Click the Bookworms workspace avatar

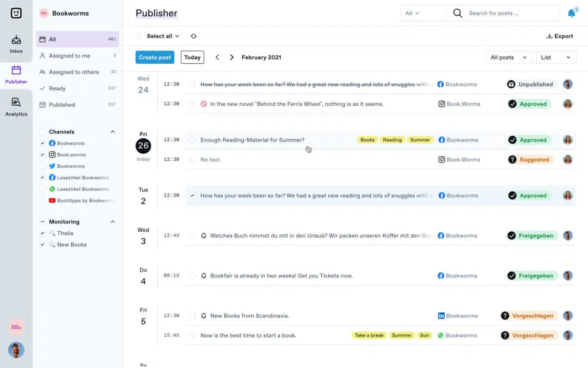(43, 13)
